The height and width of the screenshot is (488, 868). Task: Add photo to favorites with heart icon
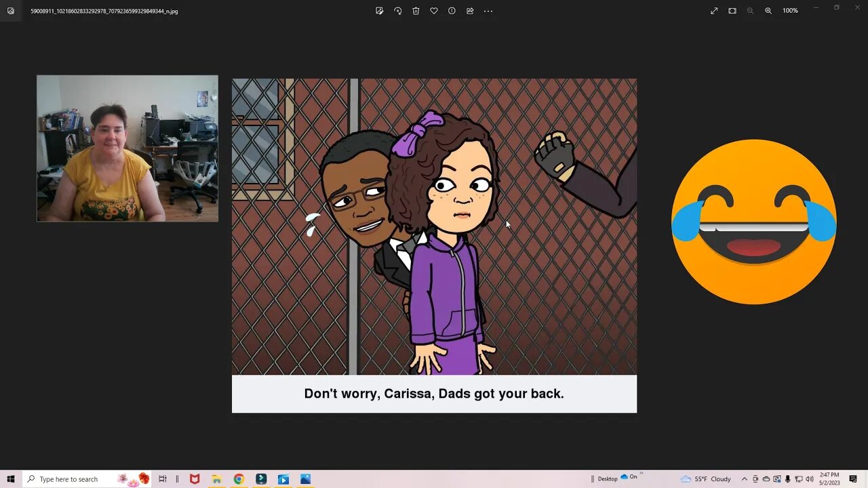pyautogui.click(x=434, y=11)
